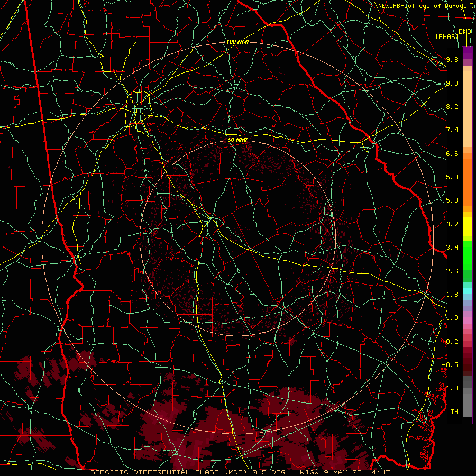Click the 1.8 scale value

[452, 295]
